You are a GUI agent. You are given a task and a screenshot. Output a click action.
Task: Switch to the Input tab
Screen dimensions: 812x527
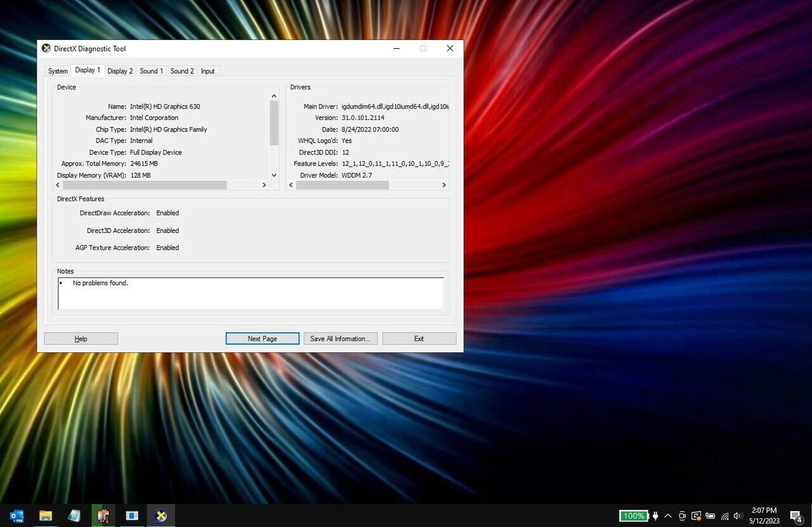(208, 71)
